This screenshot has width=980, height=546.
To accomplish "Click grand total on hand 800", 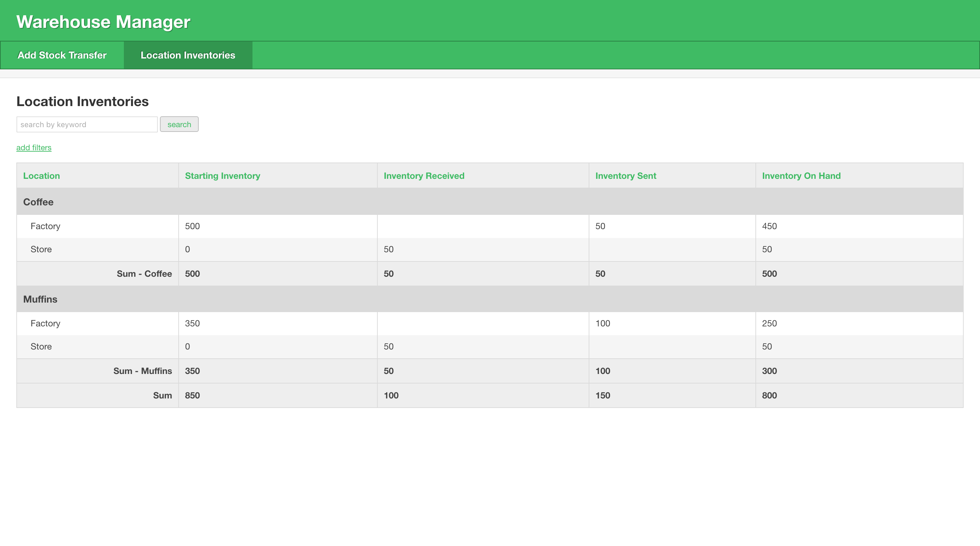I will tap(769, 395).
